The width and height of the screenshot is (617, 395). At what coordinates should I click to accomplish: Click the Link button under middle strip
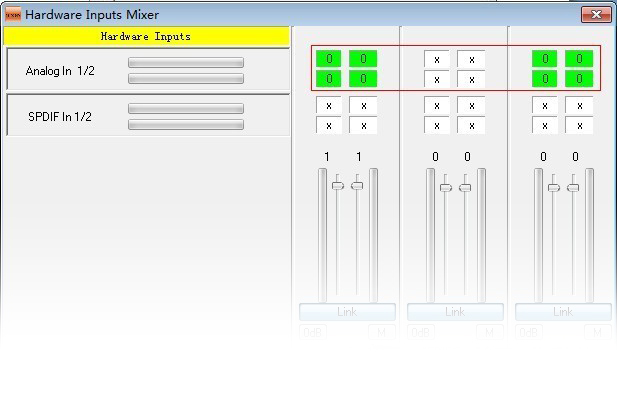click(x=455, y=312)
